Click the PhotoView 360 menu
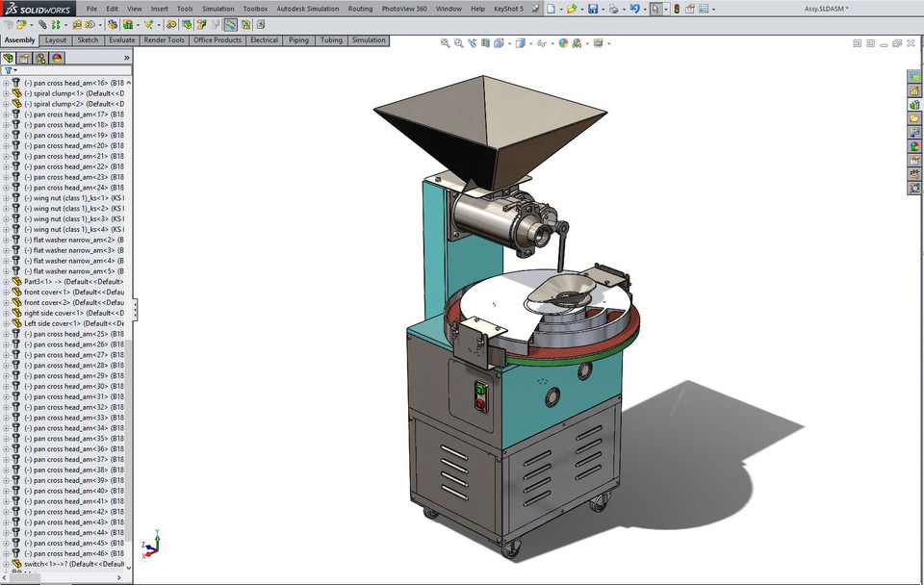Viewport: 924px width, 585px height. pos(404,9)
